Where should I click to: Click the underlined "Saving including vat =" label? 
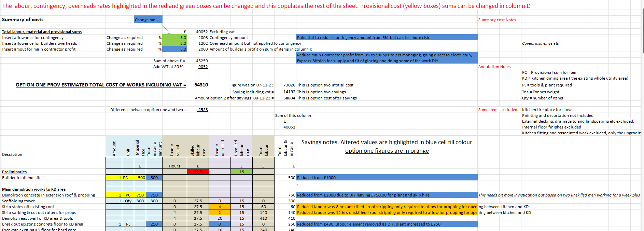[253, 92]
